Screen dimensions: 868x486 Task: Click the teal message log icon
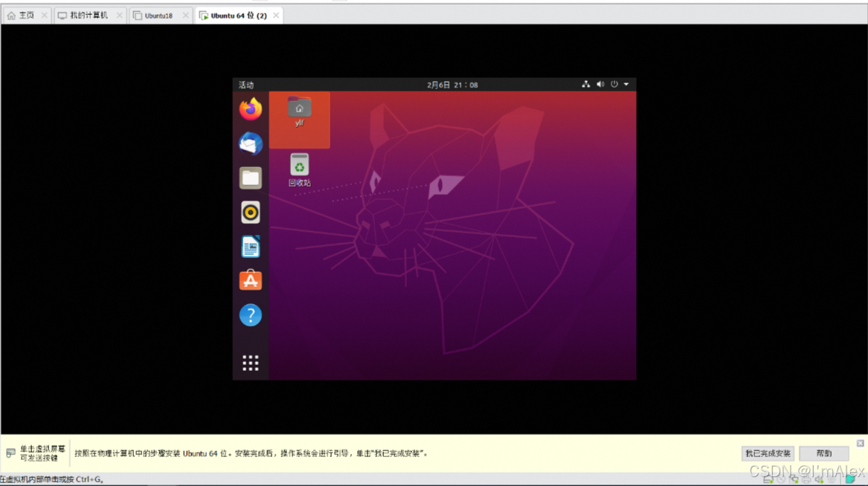(x=850, y=479)
